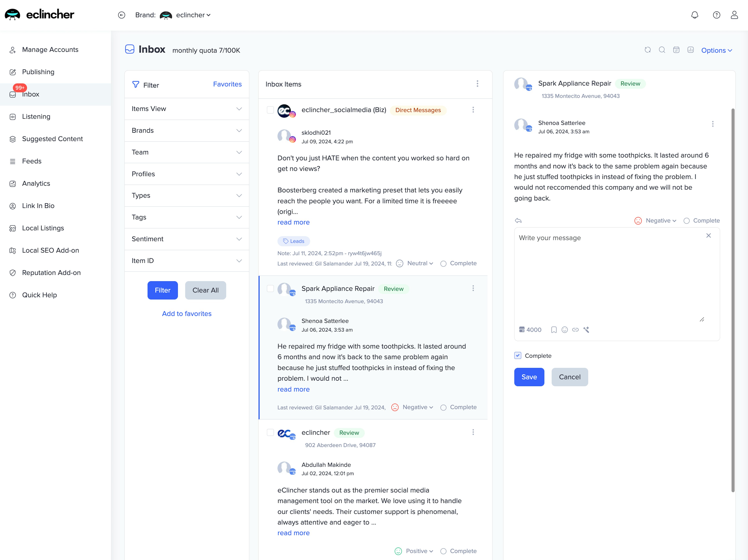748x560 pixels.
Task: Expand the Items View filter
Action: pyautogui.click(x=187, y=109)
